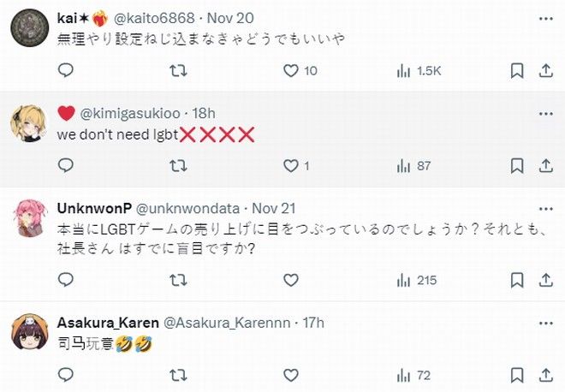565x392 pixels.
Task: Reply to kai's tweet
Action: [x=66, y=71]
